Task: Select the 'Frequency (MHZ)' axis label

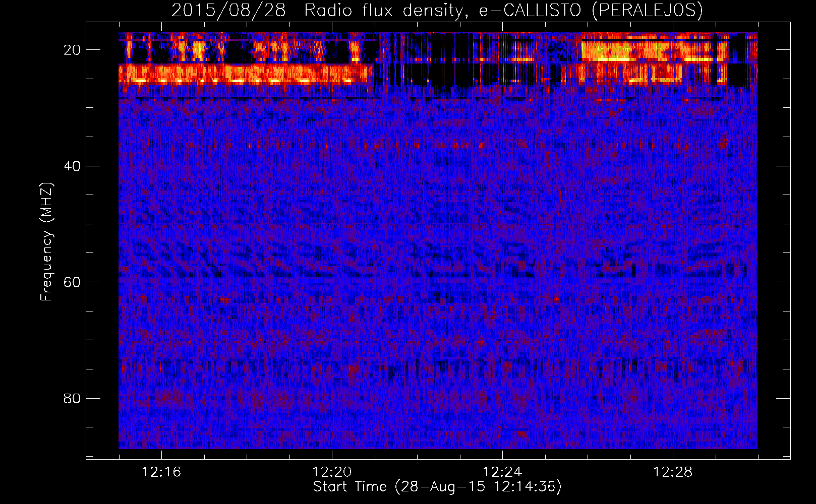Action: [46, 242]
